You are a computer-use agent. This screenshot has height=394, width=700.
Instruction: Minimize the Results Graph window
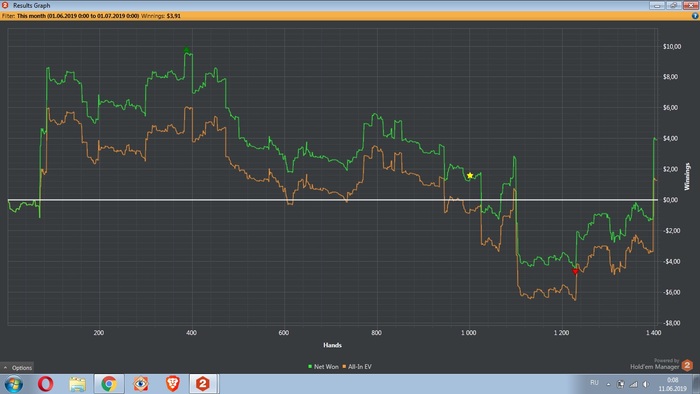point(657,5)
